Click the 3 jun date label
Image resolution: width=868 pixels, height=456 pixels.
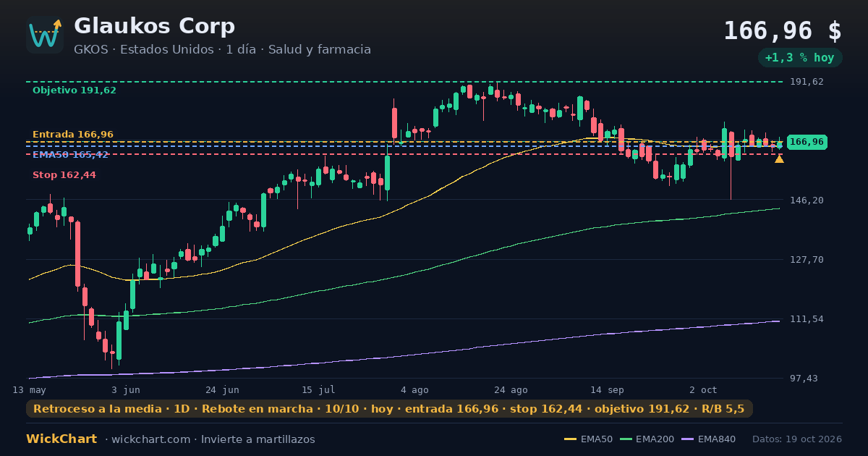[126, 389]
